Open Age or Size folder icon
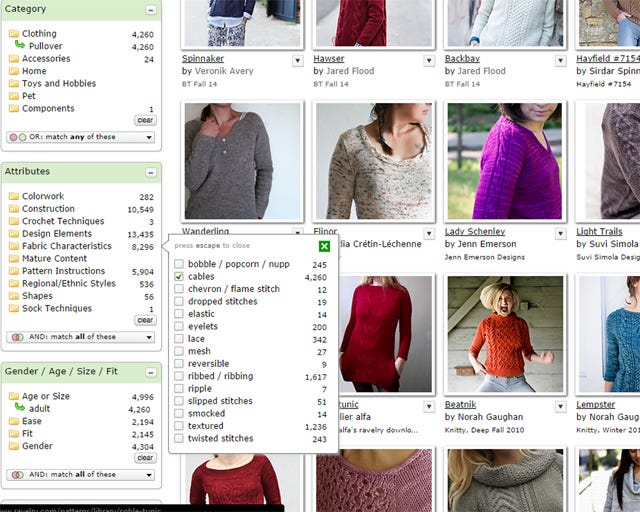The width and height of the screenshot is (640, 512). point(14,396)
